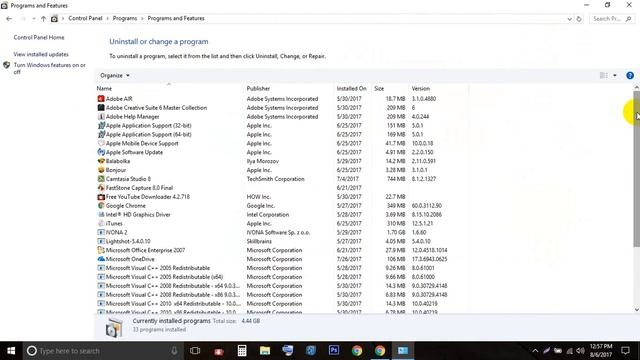Click the Microsoft OneDrive cloud icon
Viewport: 640px width, 360px height.
pos(101,259)
